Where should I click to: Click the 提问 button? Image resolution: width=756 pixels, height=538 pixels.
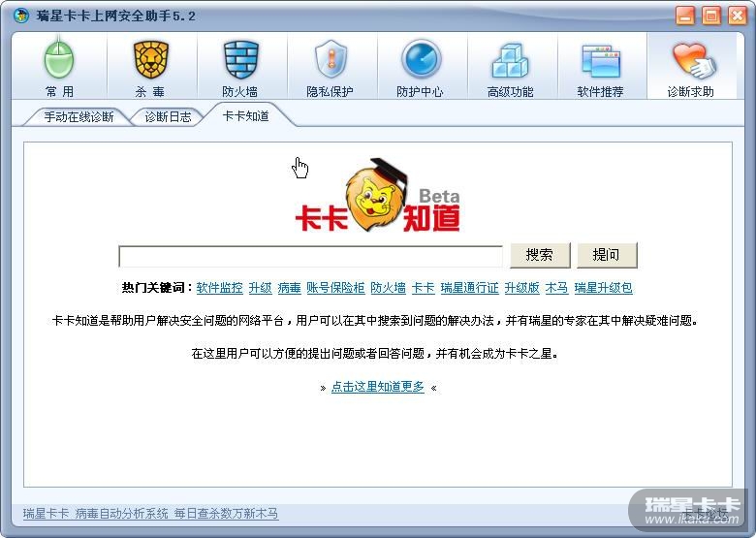point(607,255)
